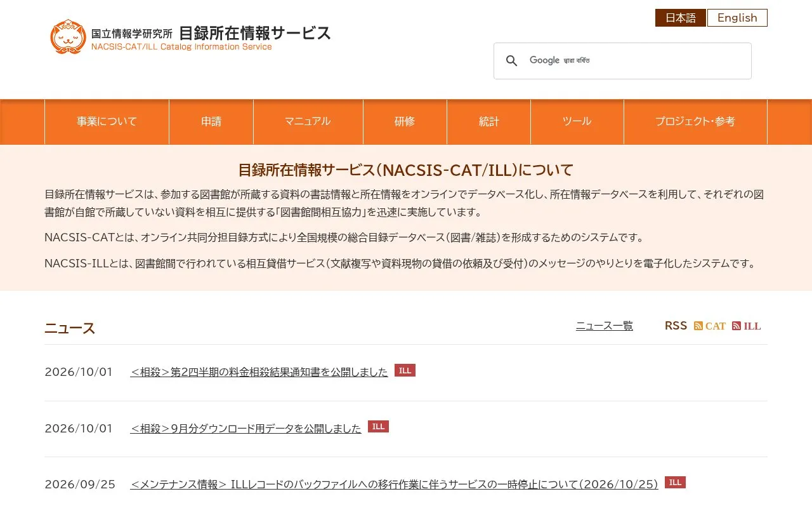Click the NACSIS-CAT/ILL cat mascot logo
Viewport: 812px width, 508px height.
[68, 36]
